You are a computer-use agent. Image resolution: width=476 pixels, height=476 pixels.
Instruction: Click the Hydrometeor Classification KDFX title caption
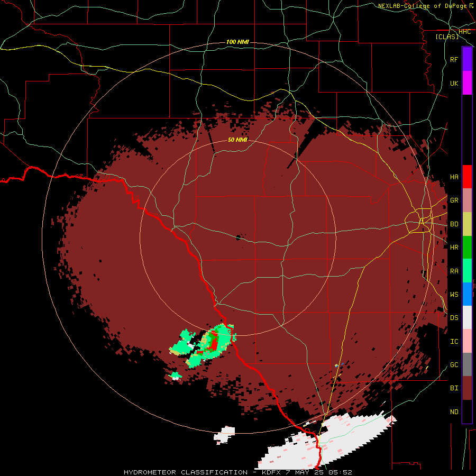tap(237, 472)
